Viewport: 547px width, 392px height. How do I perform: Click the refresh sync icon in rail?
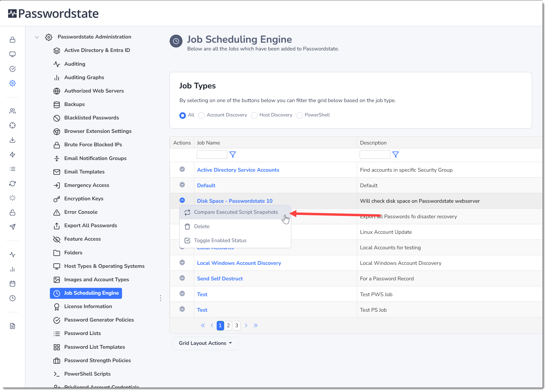pos(13,184)
